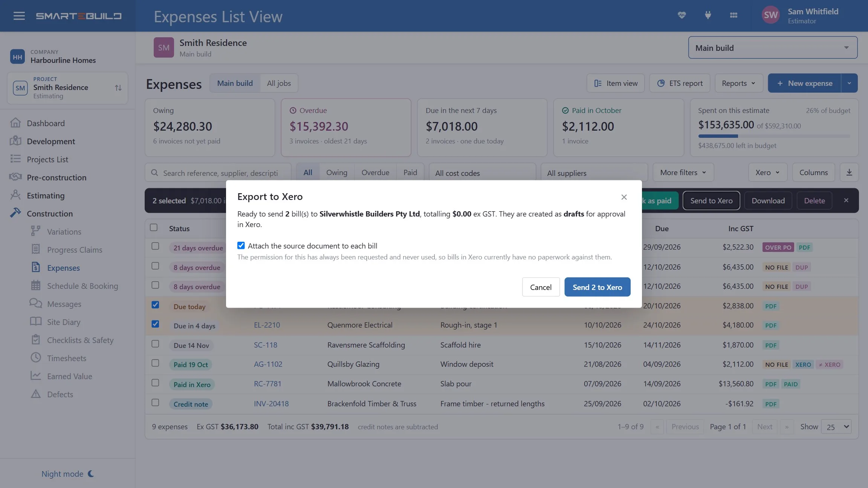Open Variations under Construction
868x488 pixels.
pyautogui.click(x=64, y=232)
